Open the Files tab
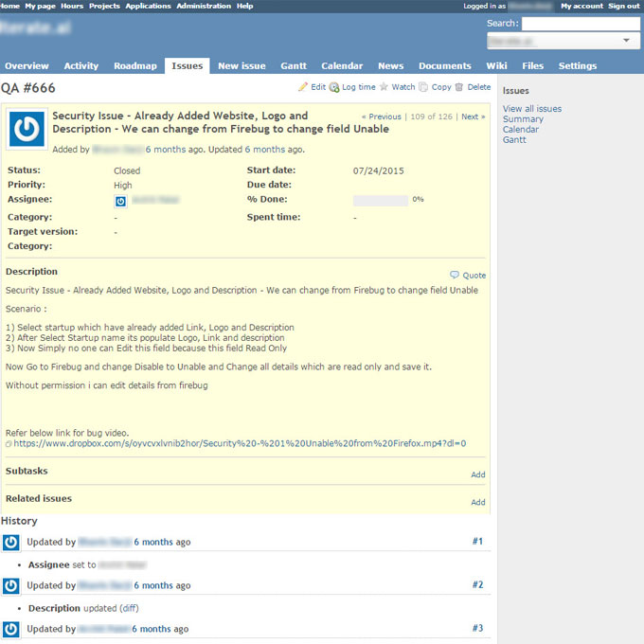Screen dimensions: 644x644 [x=533, y=65]
